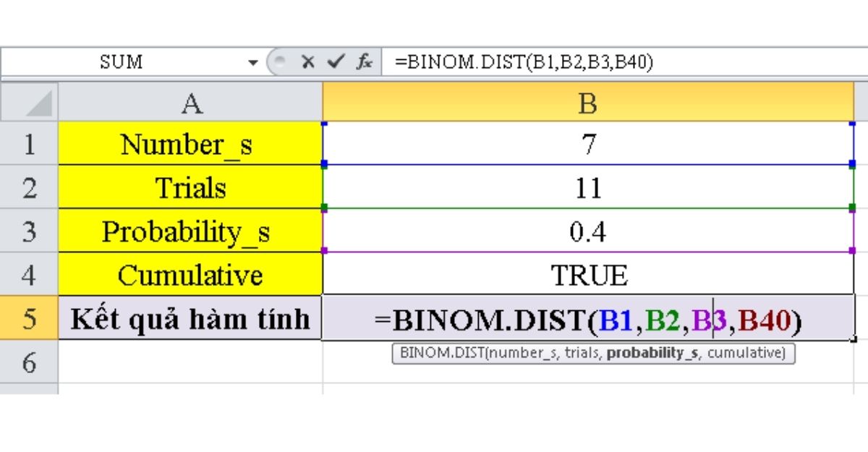Select cell B1 containing 7
Image resolution: width=868 pixels, height=452 pixels.
[587, 145]
